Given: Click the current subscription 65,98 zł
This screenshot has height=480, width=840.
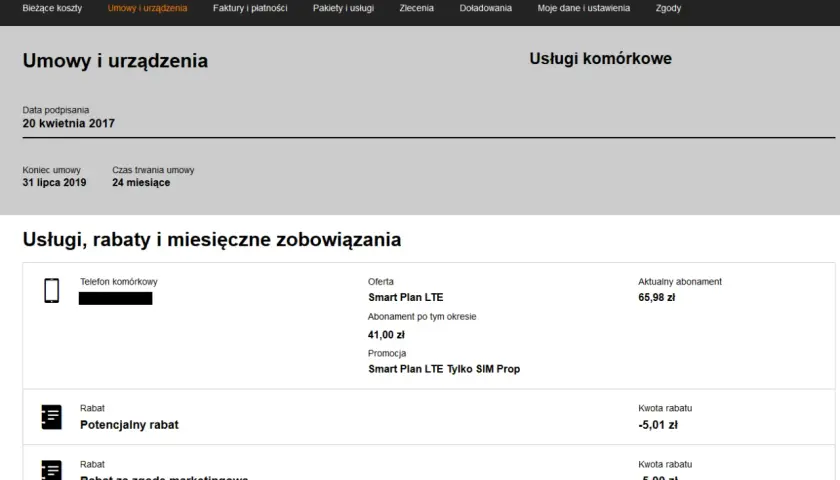Looking at the screenshot, I should pos(656,297).
